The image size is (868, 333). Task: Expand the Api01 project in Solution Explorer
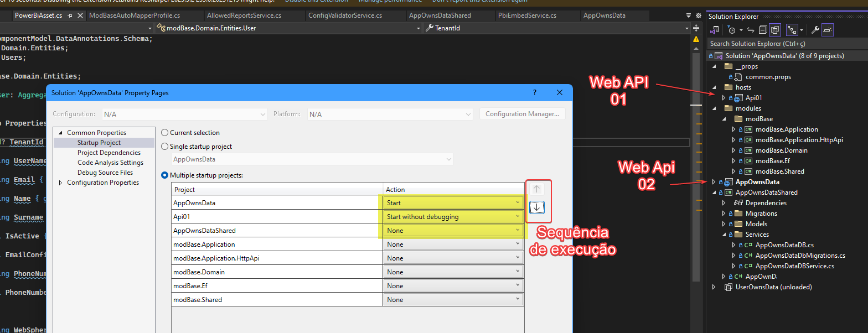pos(724,98)
